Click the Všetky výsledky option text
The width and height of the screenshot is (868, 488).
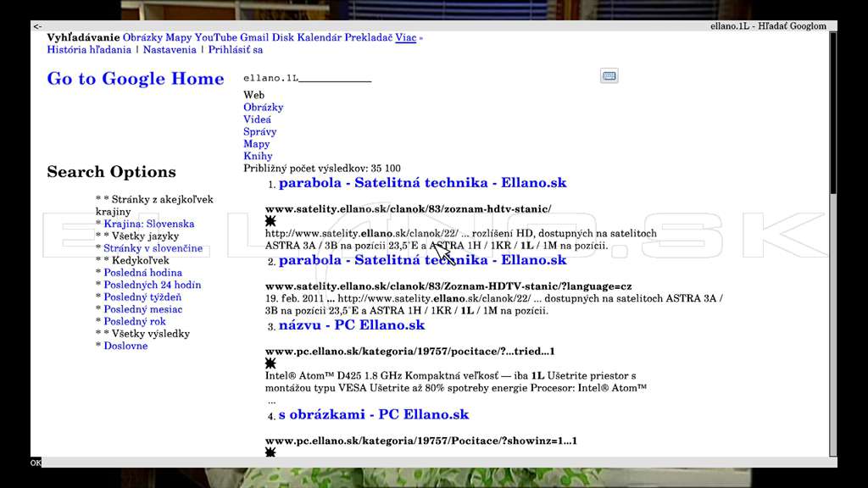pos(151,334)
